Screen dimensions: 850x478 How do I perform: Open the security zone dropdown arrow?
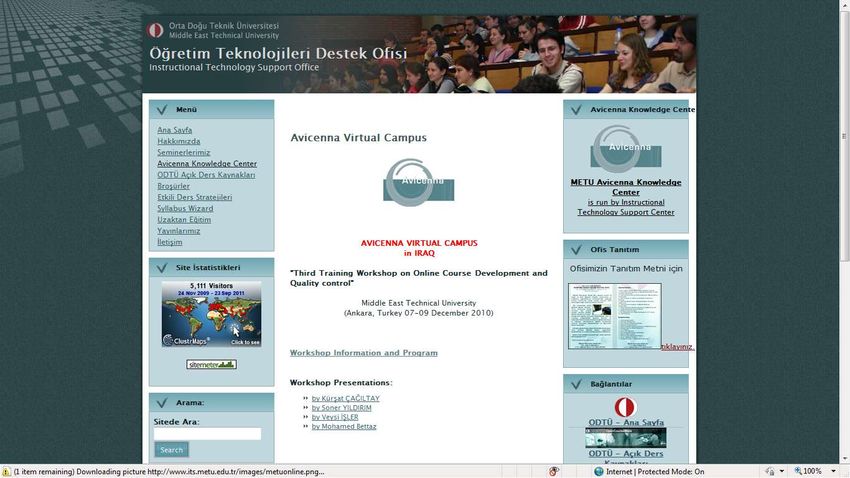pyautogui.click(x=782, y=471)
